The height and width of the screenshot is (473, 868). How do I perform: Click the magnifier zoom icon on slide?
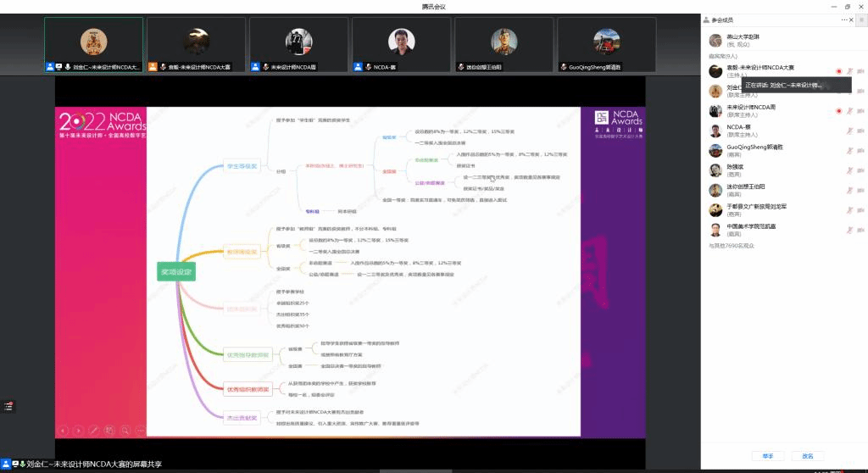(x=125, y=431)
